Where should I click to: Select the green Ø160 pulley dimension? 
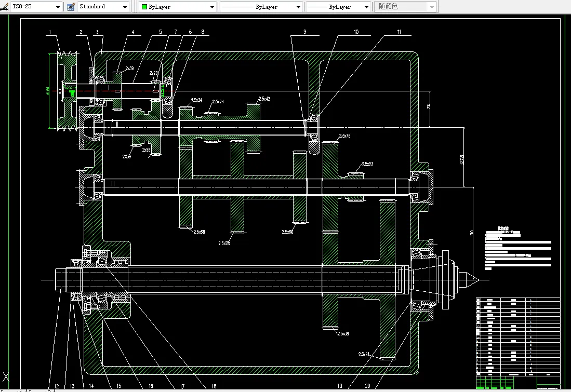(48, 90)
